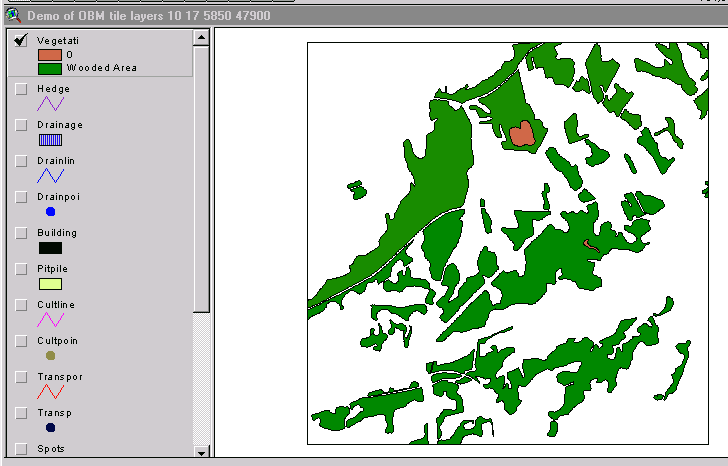Click the green Wooded Area swatch

click(x=50, y=69)
